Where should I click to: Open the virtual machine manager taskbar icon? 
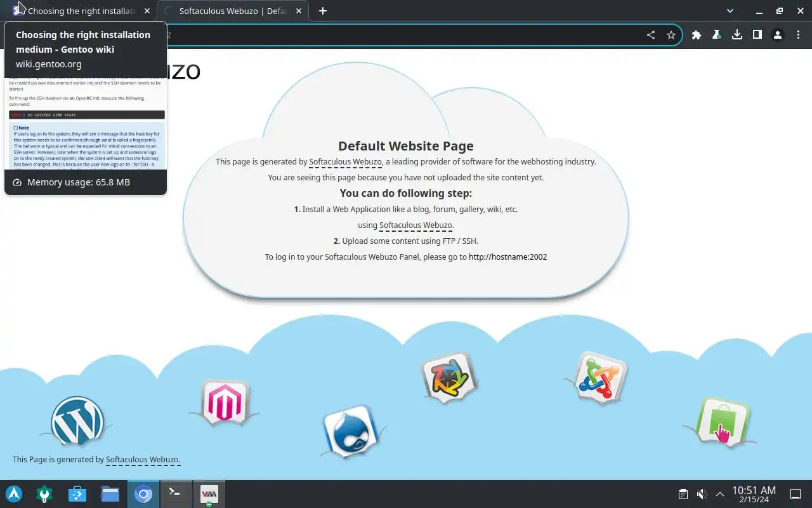point(209,494)
